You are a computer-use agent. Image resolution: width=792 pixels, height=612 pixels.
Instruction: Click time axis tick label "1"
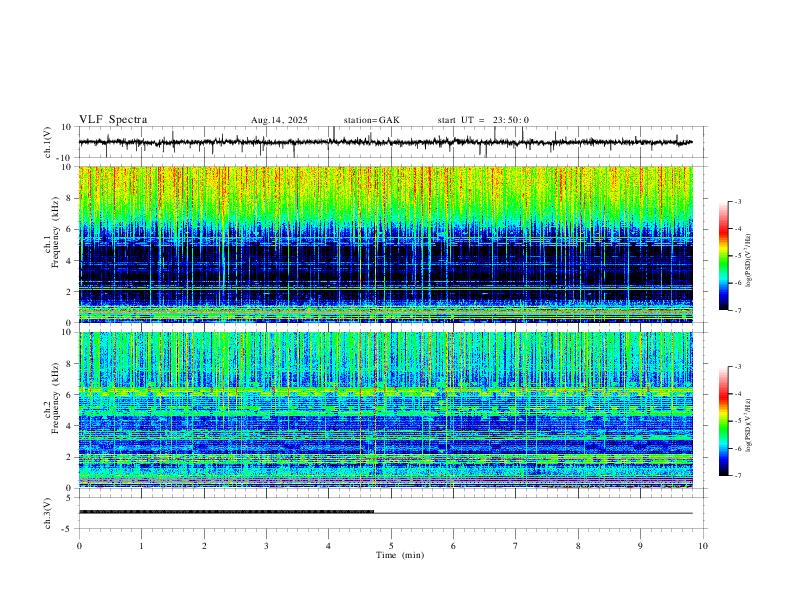point(141,546)
